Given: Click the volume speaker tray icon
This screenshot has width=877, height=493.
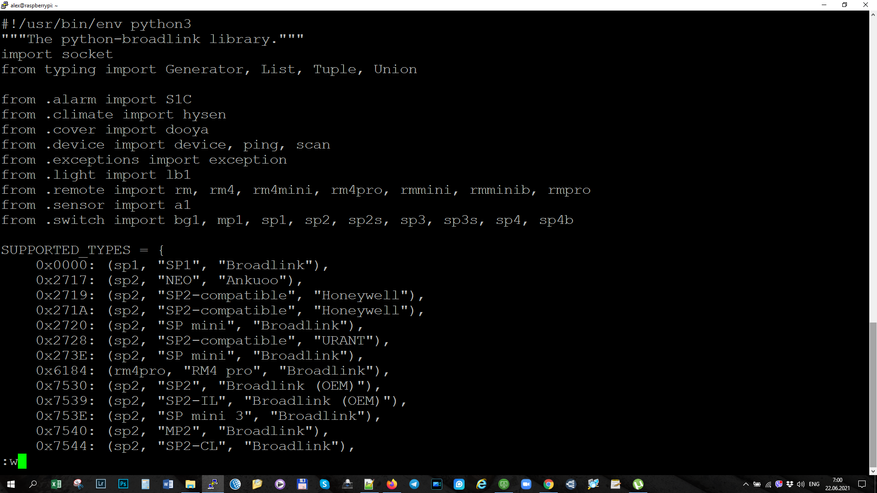Looking at the screenshot, I should [800, 484].
